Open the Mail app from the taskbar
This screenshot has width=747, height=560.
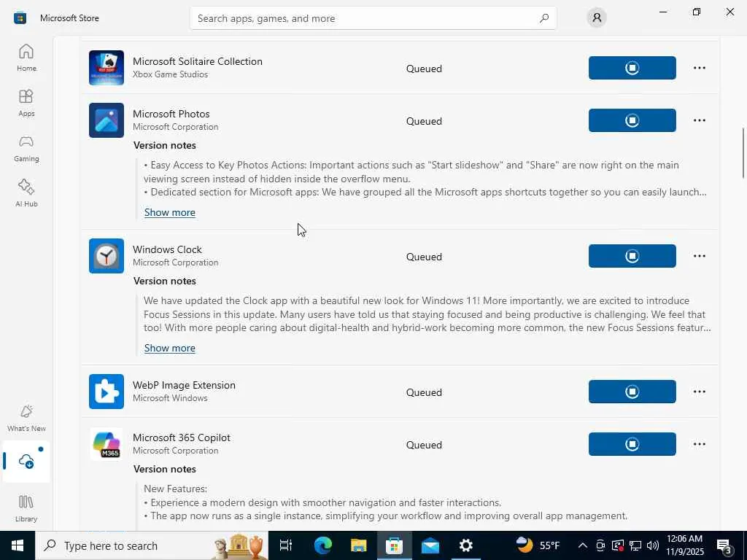(430, 545)
